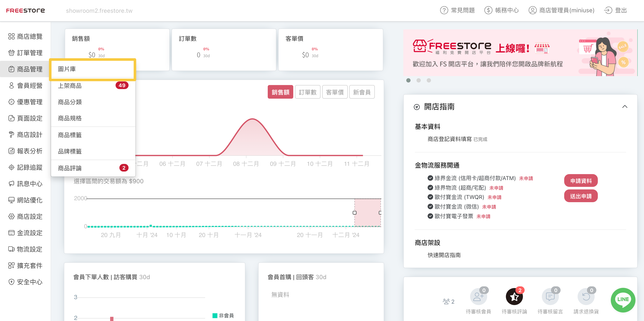Click the 待審核評論 star icon
The image size is (644, 321).
click(514, 297)
